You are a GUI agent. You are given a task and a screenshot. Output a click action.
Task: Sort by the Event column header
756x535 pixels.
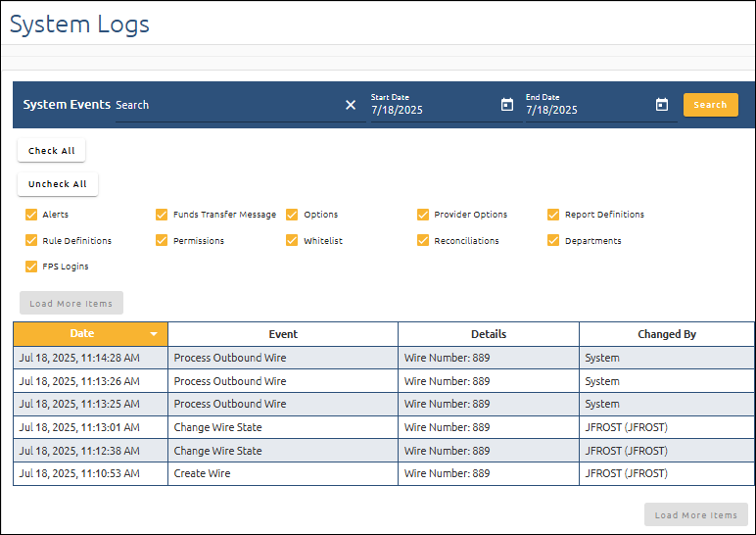click(283, 334)
